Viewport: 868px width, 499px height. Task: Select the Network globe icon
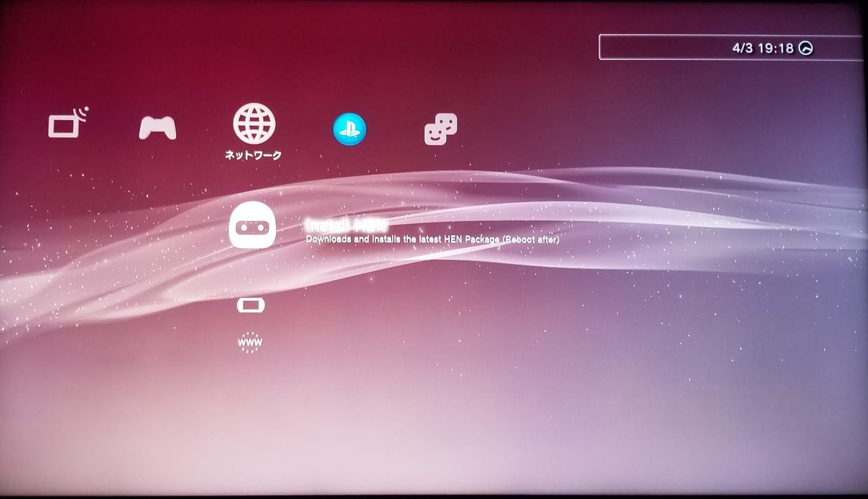coord(254,123)
